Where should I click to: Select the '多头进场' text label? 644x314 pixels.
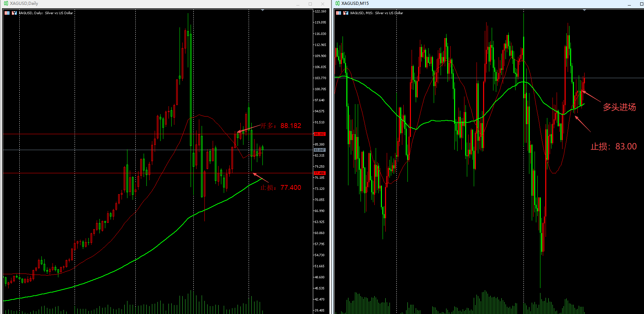(619, 107)
